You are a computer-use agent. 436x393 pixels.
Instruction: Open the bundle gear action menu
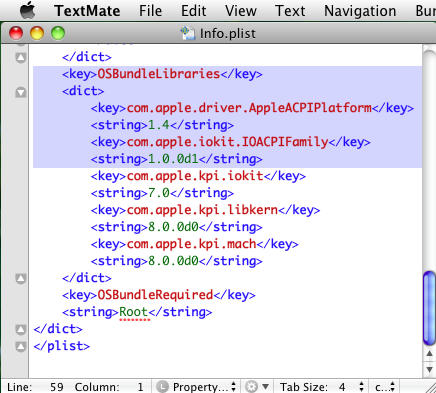257,387
